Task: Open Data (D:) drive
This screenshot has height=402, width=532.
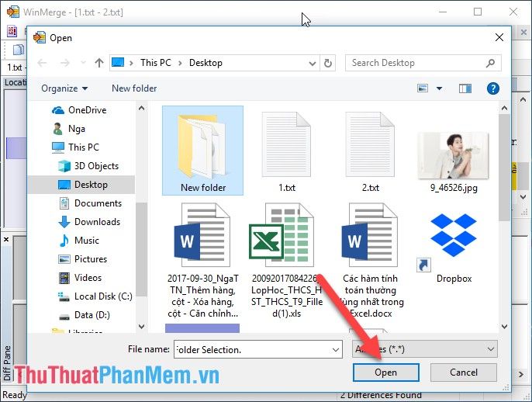Action: [84, 315]
